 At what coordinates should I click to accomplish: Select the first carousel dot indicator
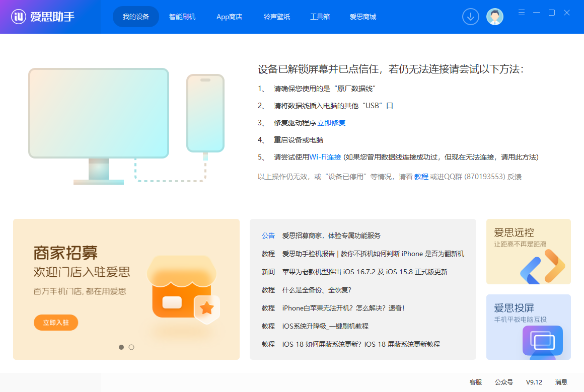pos(121,347)
